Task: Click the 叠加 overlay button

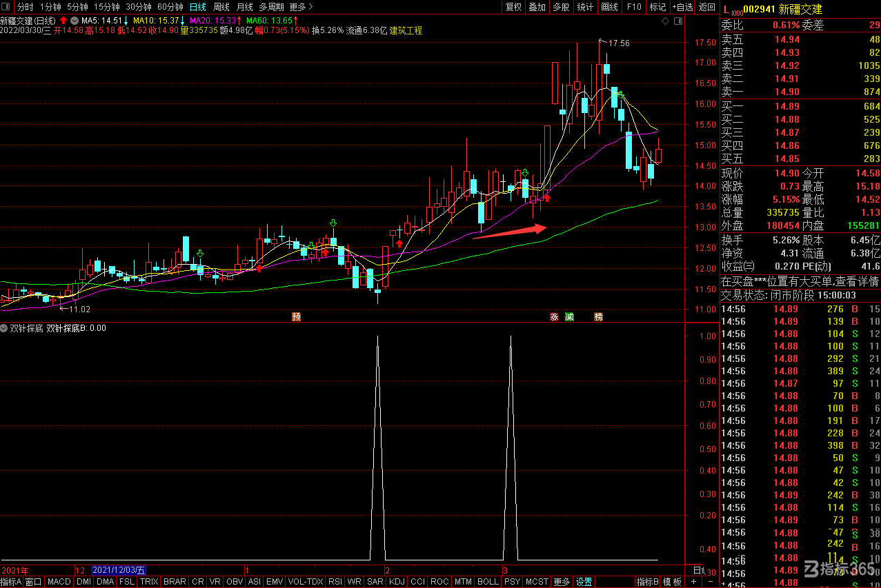Action: 537,7
